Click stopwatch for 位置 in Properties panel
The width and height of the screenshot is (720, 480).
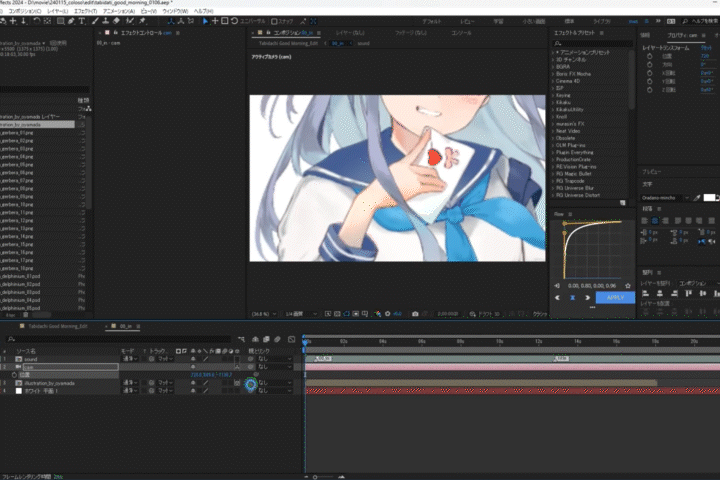(x=649, y=56)
